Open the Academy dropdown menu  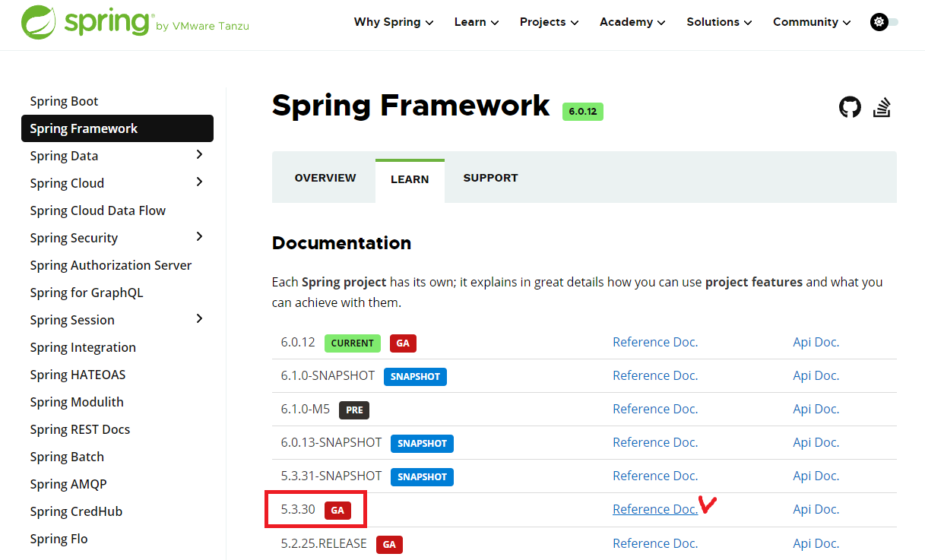(632, 22)
